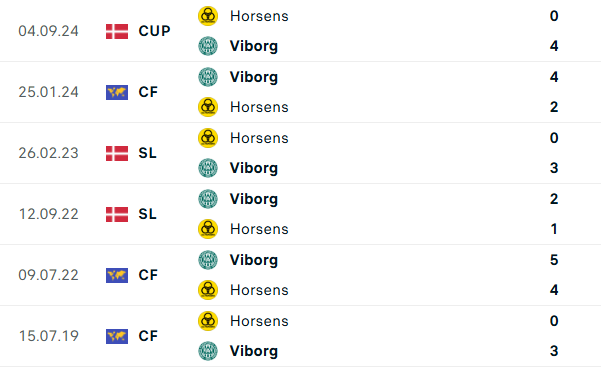
Task: Click world flag icon for 25.01.24 match
Action: [117, 92]
